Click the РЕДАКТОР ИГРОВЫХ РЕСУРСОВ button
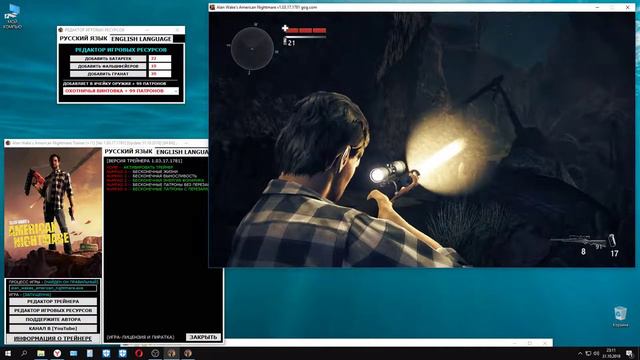 53,311
